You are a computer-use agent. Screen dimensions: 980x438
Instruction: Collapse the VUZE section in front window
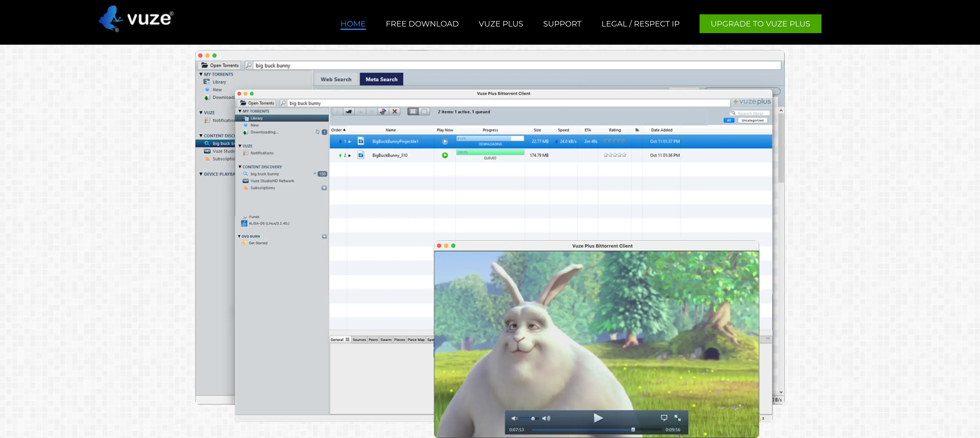(240, 146)
